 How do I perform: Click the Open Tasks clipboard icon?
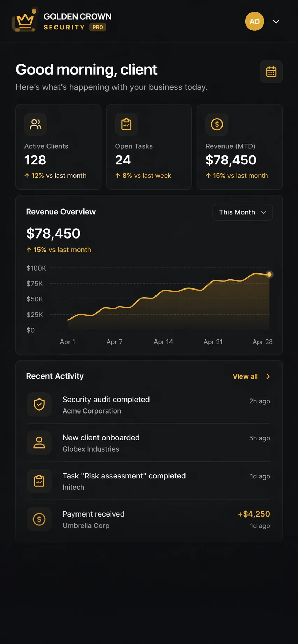click(126, 124)
